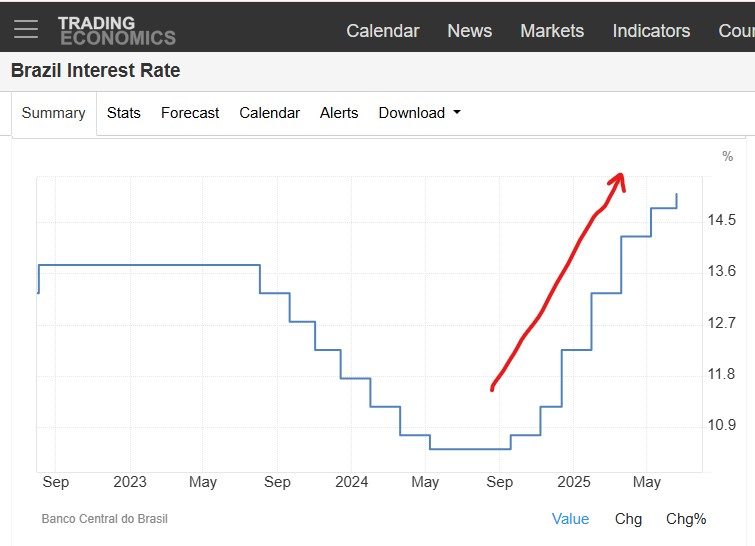Switch to the Stats tab
The image size is (755, 546).
[124, 113]
